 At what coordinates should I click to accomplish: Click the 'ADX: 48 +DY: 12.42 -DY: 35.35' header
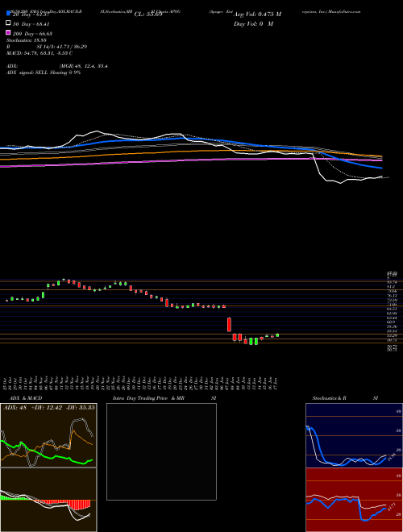point(49,408)
